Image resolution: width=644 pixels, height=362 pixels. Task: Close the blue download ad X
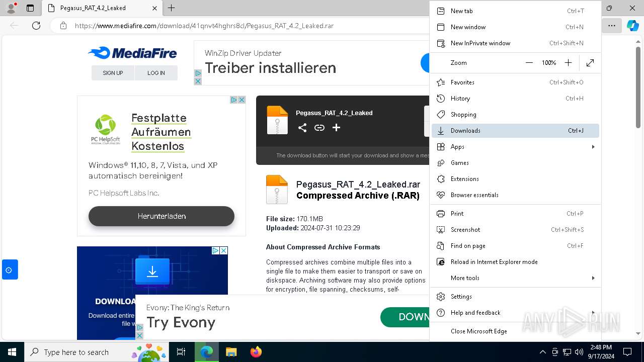point(224,250)
